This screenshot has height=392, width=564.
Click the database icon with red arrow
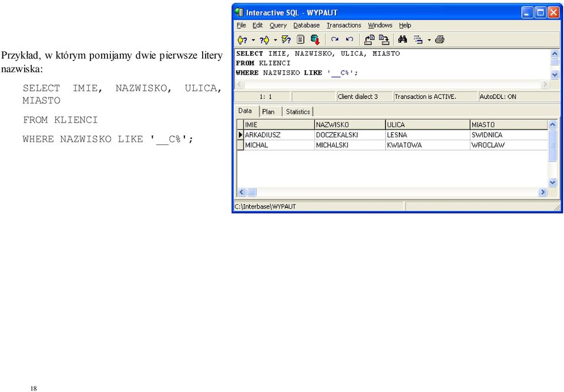(x=315, y=39)
